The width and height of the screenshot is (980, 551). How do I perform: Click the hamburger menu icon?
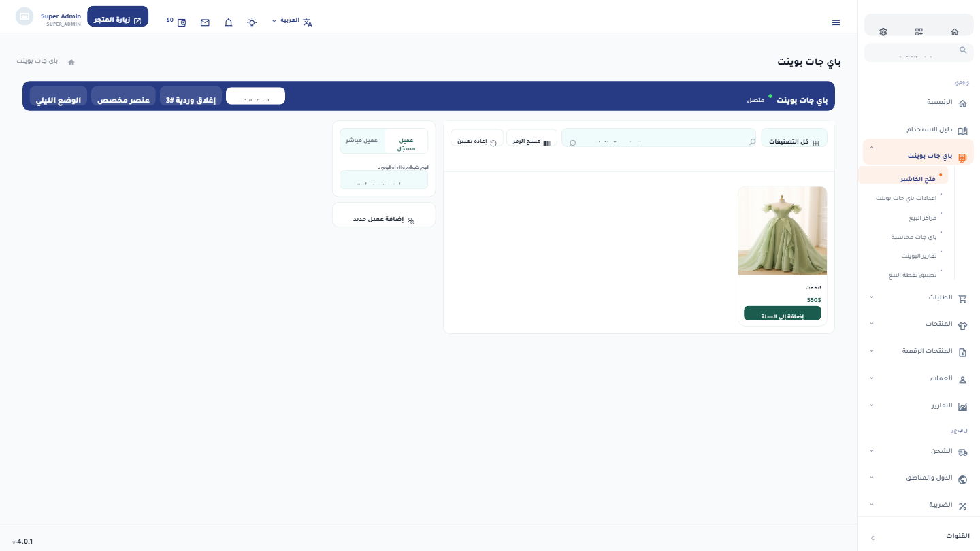(836, 22)
